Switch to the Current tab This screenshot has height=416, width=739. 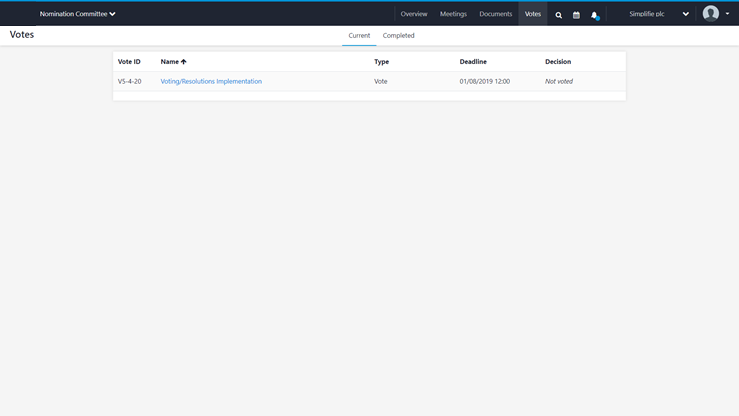pyautogui.click(x=359, y=36)
